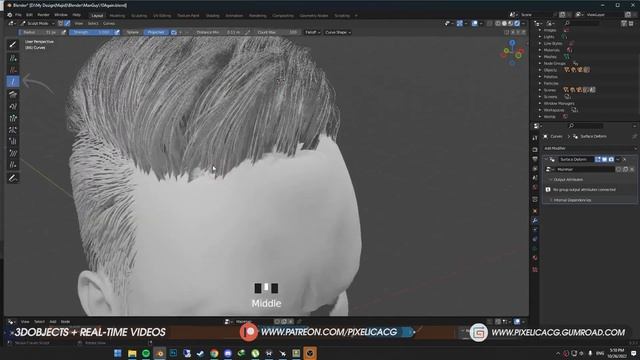This screenshot has height=360, width=640.
Task: Select the Puff sculpt tool
Action: [13, 142]
